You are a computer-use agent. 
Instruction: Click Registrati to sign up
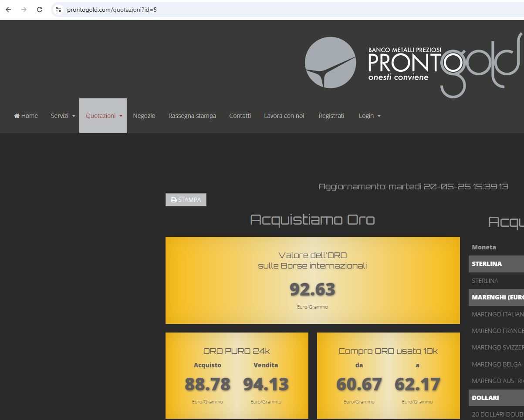[x=331, y=116]
